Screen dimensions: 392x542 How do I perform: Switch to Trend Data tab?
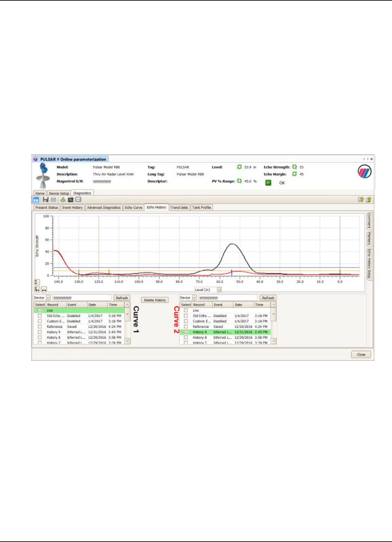pos(179,207)
